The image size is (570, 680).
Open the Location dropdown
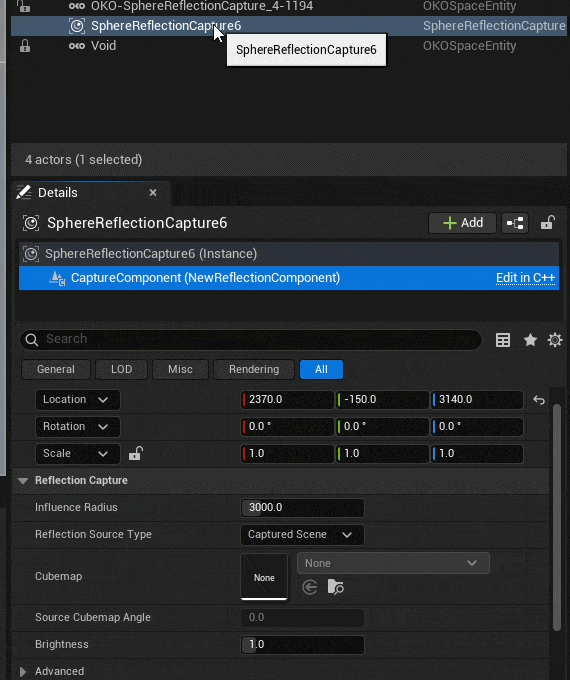tap(78, 399)
